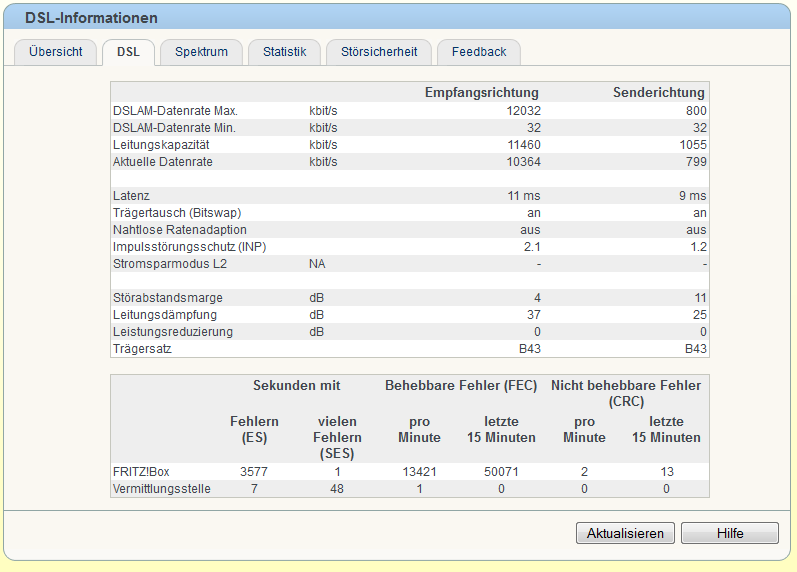Click the Impulsstörungsschutz (INP) label
The height and width of the screenshot is (572, 797).
pyautogui.click(x=190, y=247)
